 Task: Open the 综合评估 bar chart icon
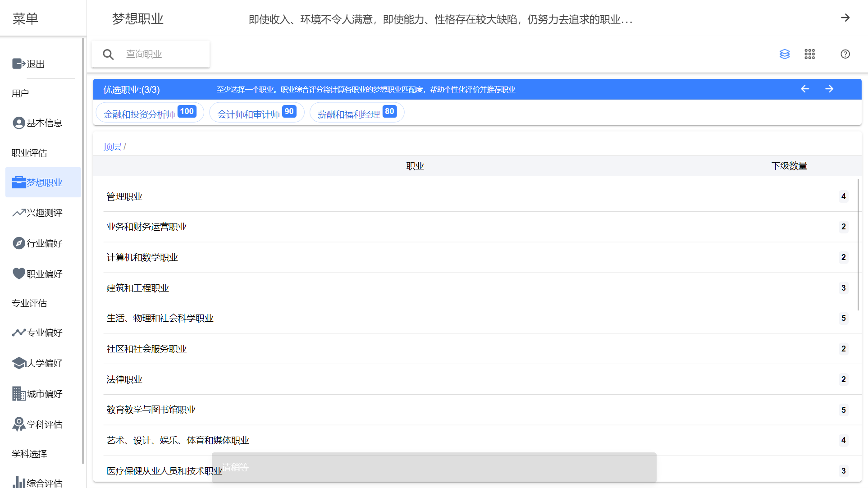tap(18, 482)
